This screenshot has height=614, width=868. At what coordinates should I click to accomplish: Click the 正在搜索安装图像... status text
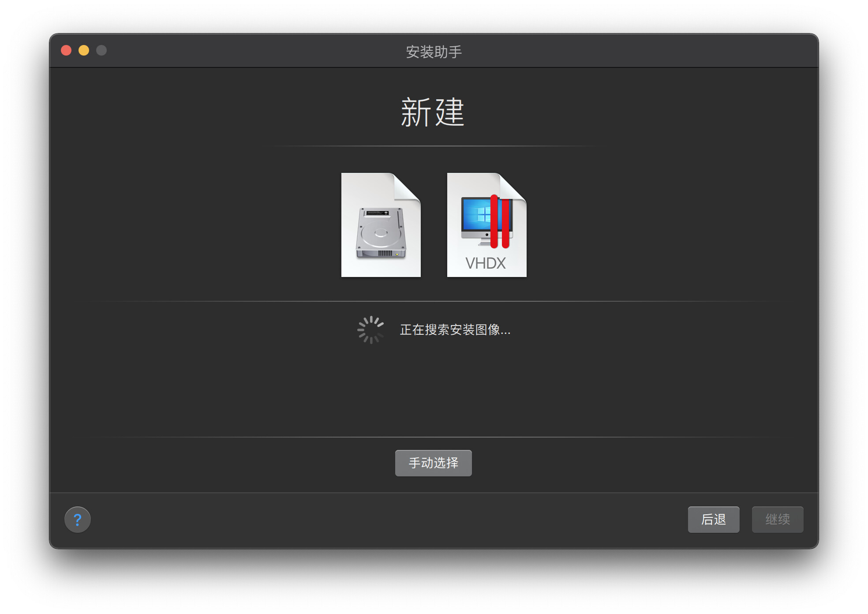(455, 329)
